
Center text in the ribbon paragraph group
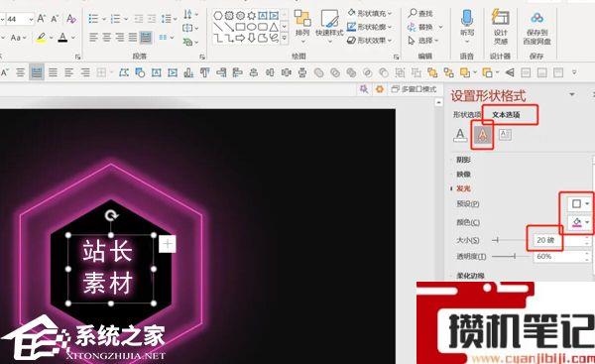point(107,38)
